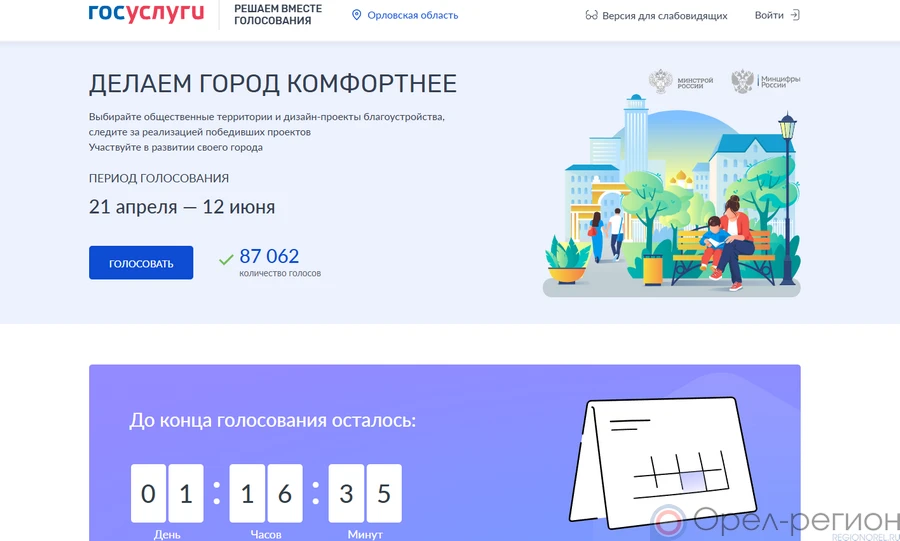Click the Госуслуги logo
The height and width of the screenshot is (541, 900).
point(146,14)
